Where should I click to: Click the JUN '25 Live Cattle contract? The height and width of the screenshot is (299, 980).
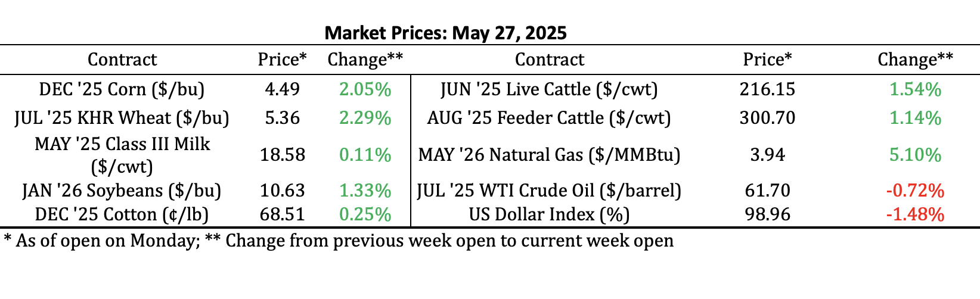[549, 89]
